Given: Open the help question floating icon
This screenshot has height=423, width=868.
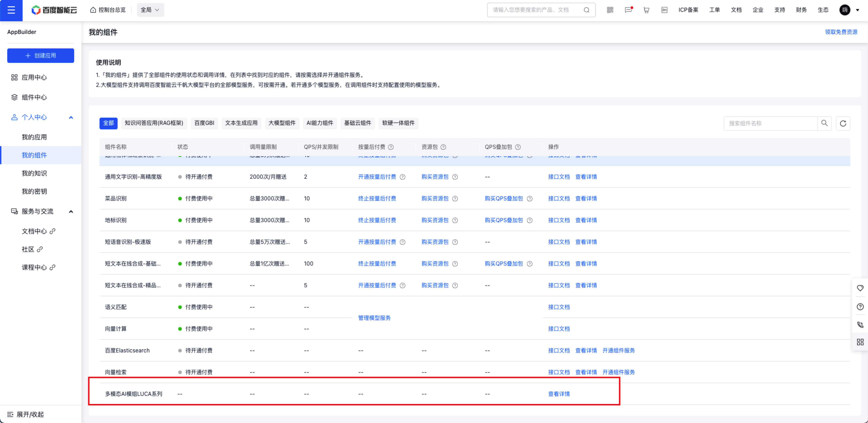Looking at the screenshot, I should 860,307.
